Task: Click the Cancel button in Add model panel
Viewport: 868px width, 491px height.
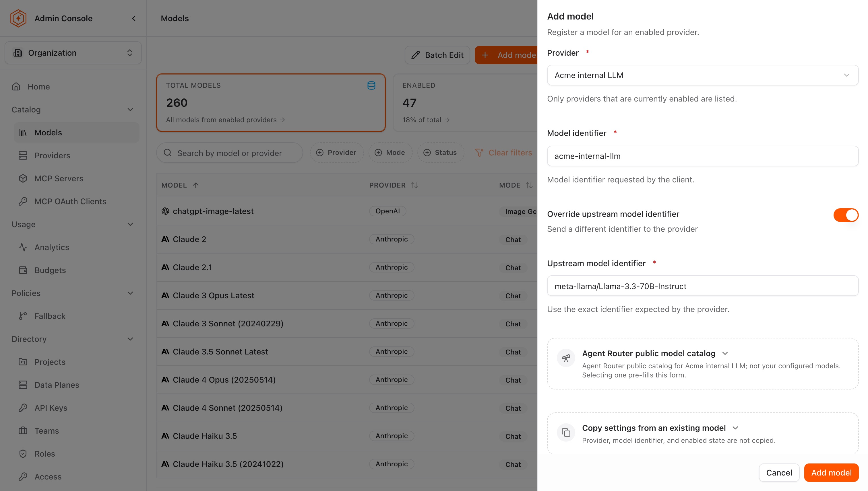Action: pos(779,472)
